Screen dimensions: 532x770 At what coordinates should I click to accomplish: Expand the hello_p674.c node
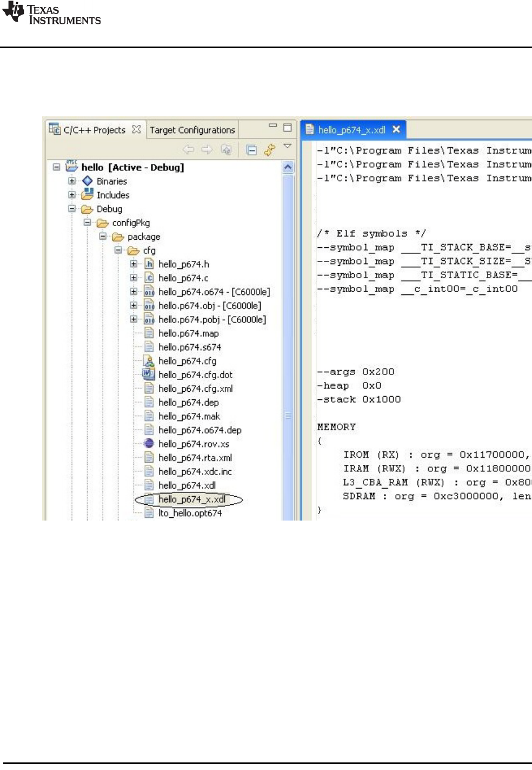(134, 278)
